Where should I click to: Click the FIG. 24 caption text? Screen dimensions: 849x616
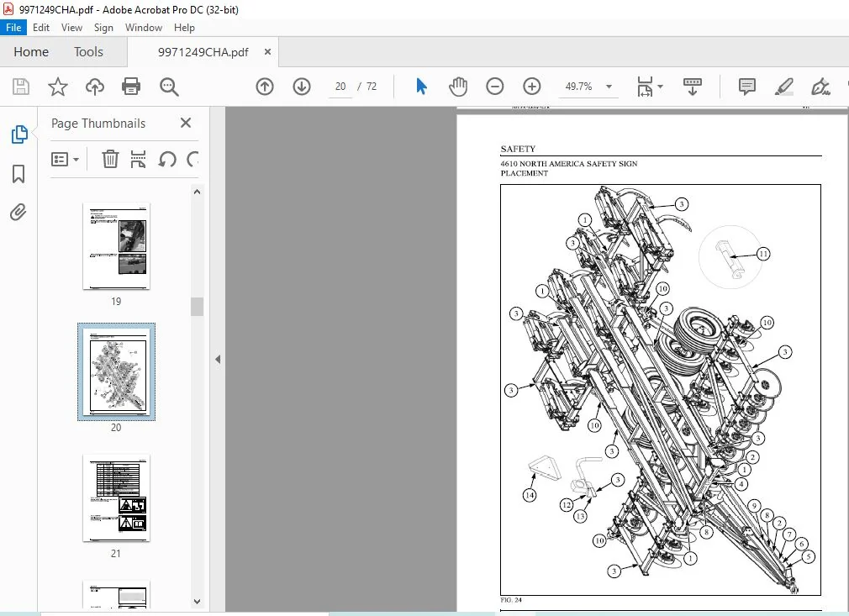pyautogui.click(x=510, y=600)
